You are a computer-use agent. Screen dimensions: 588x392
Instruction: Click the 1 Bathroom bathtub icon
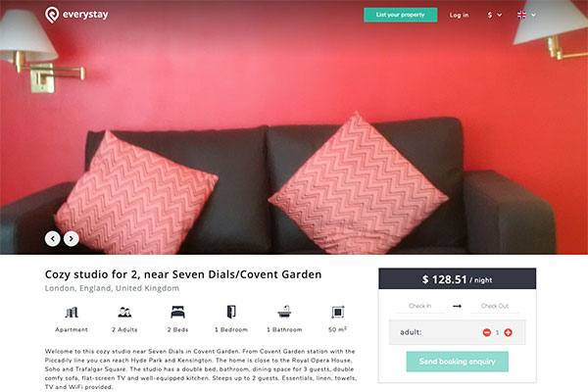coord(284,312)
